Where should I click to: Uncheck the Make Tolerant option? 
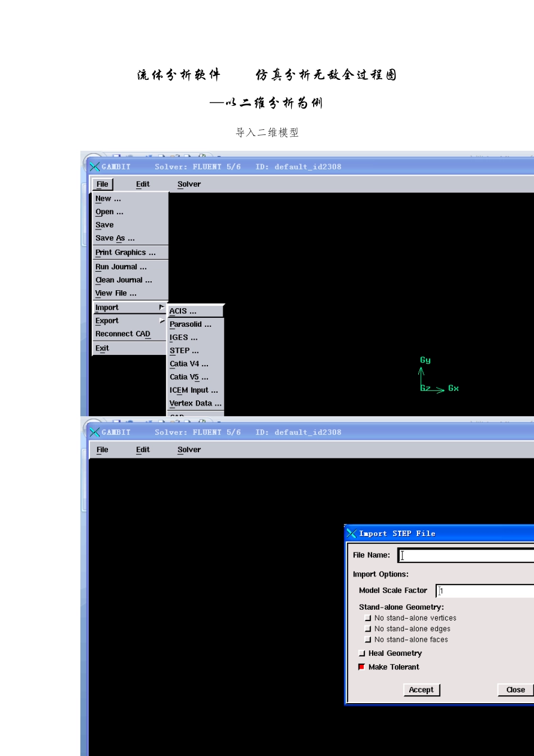coord(361,667)
